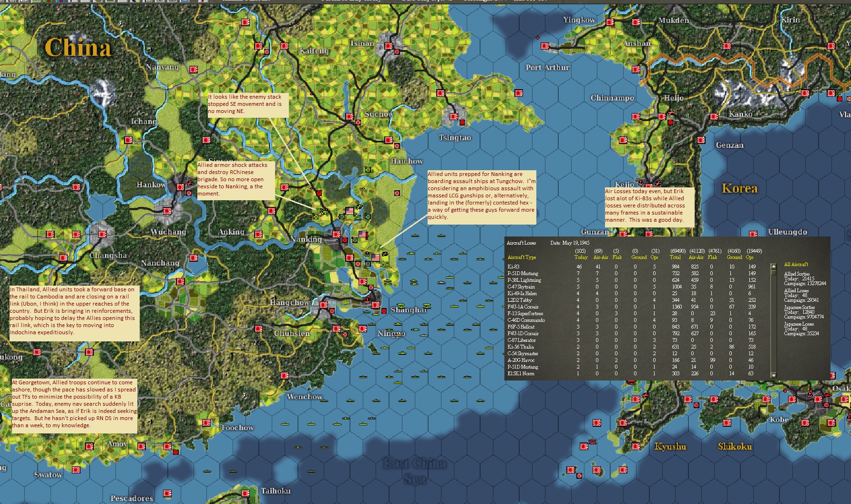This screenshot has width=851, height=504.
Task: Click the 'Shikoku' map label
Action: tap(735, 446)
